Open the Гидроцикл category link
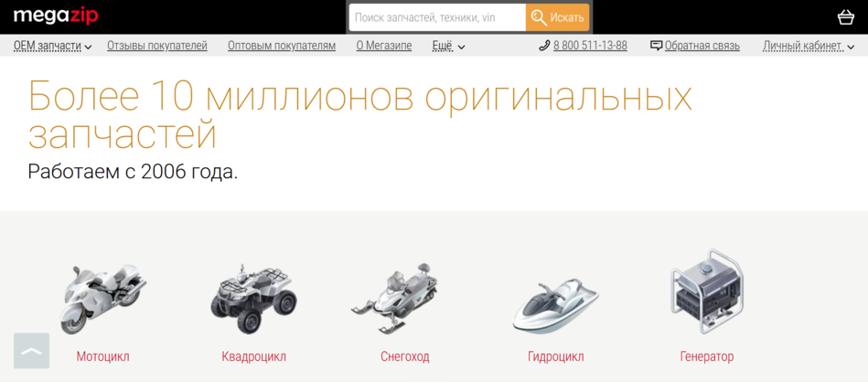 point(556,356)
